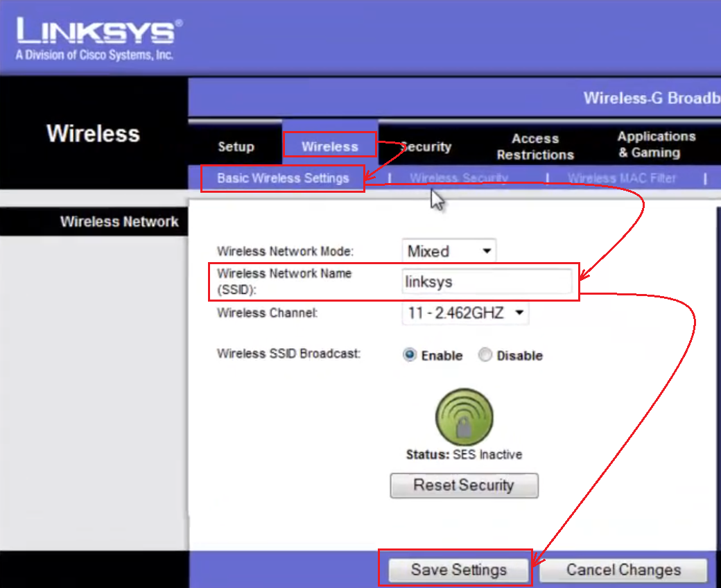The width and height of the screenshot is (721, 588).
Task: Open the Setup tab
Action: pyautogui.click(x=236, y=147)
